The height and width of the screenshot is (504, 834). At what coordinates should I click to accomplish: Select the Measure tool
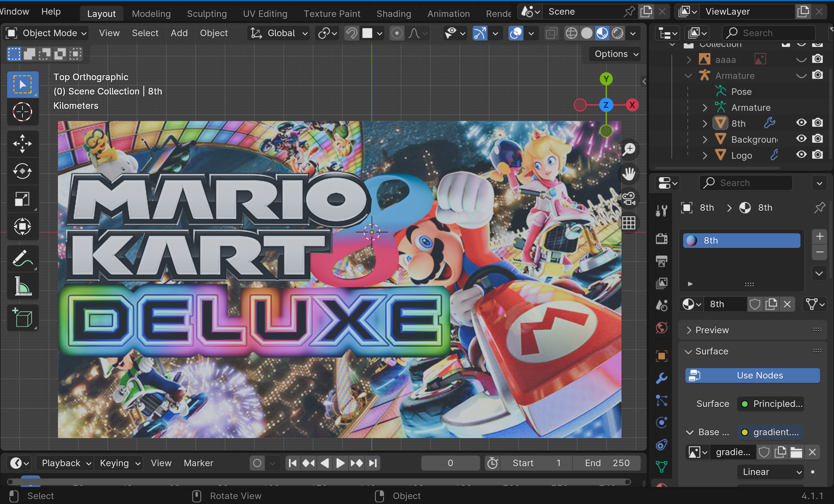[22, 286]
